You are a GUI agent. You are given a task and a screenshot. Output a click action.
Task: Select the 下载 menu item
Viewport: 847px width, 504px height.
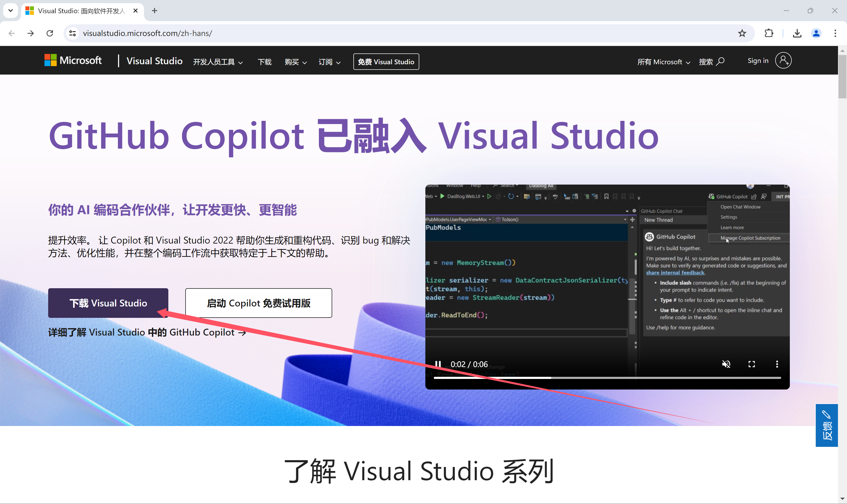click(x=264, y=62)
